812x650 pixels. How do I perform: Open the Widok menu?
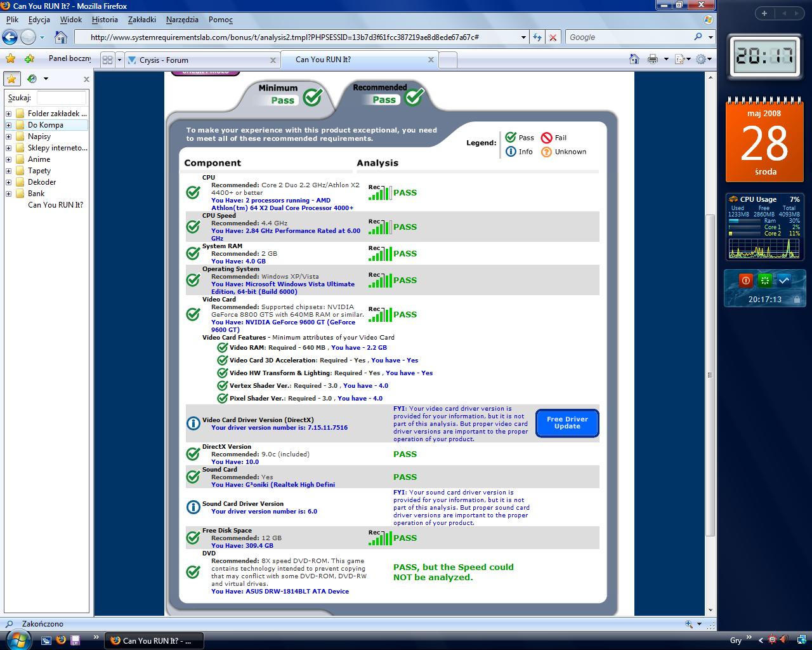coord(71,20)
